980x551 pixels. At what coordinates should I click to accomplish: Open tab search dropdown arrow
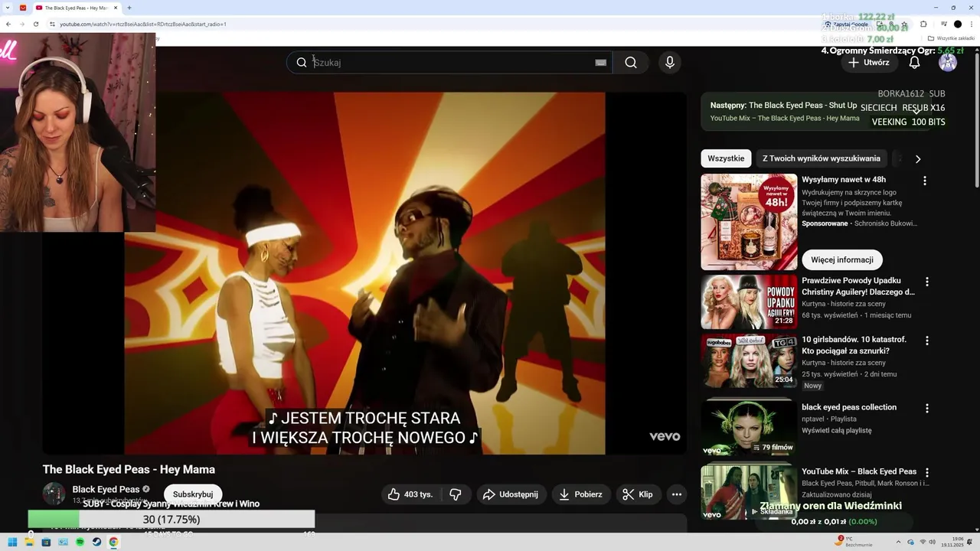tap(7, 8)
